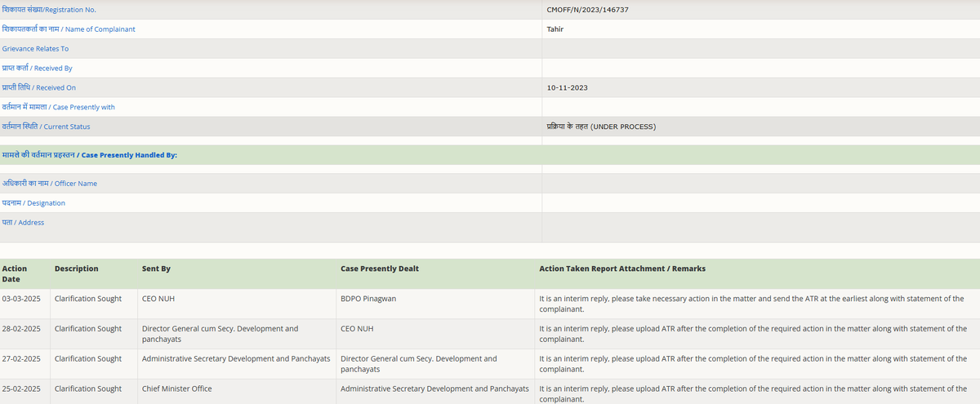Viewport: 980px width, 404px height.
Task: Select the complainant name Tahir
Action: [555, 29]
